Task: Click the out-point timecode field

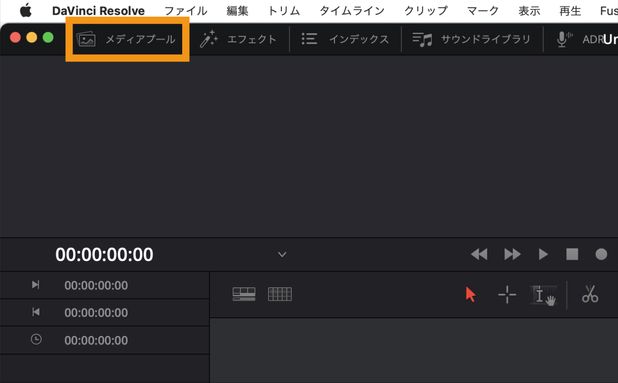Action: click(96, 313)
